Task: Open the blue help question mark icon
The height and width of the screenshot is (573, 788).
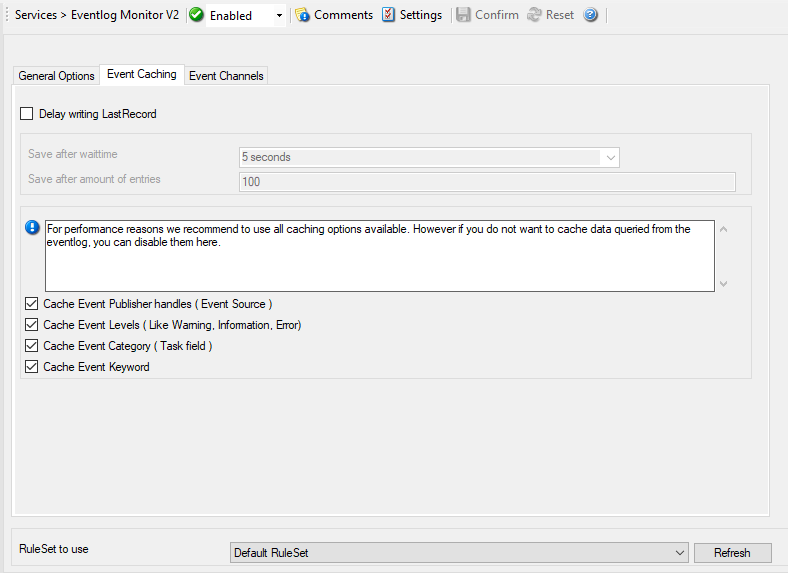Action: (x=591, y=15)
